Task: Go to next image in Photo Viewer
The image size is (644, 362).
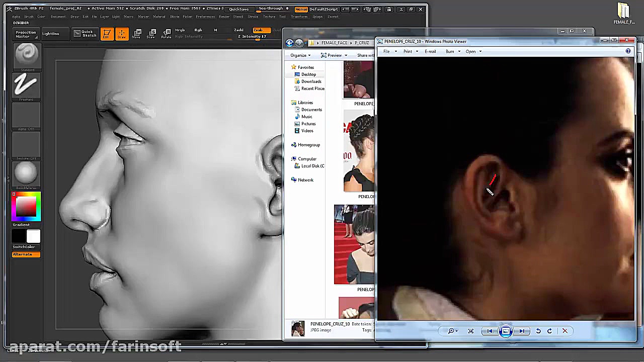Action: (x=522, y=331)
